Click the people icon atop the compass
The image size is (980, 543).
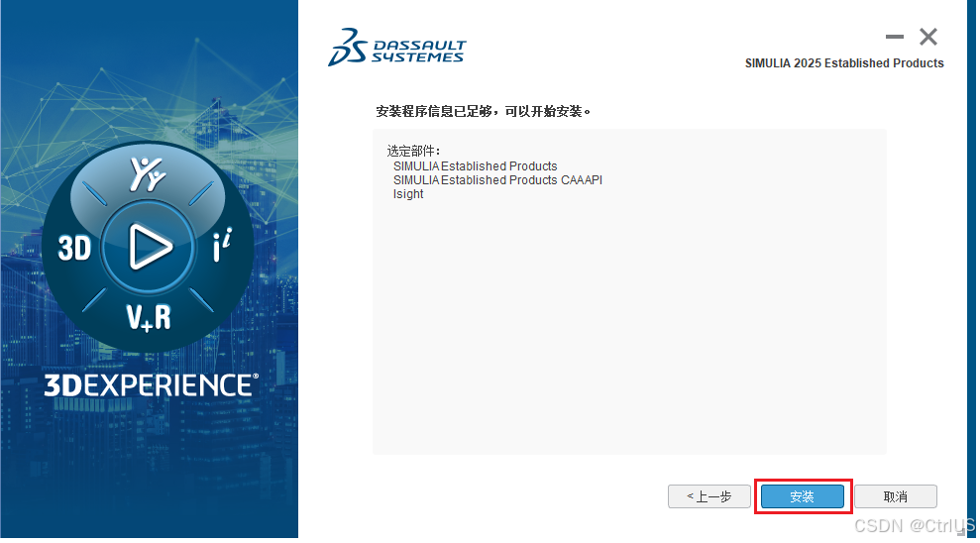pos(148,174)
